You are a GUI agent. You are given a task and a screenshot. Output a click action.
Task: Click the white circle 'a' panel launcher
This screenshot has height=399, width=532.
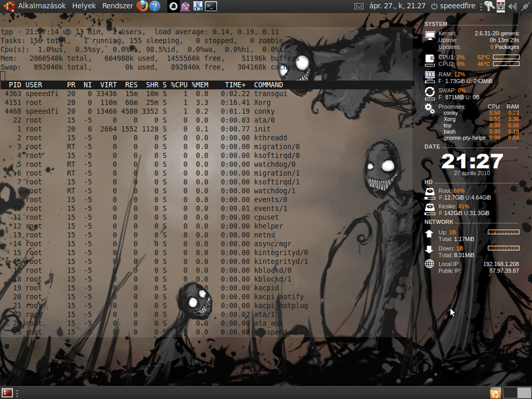click(x=174, y=6)
